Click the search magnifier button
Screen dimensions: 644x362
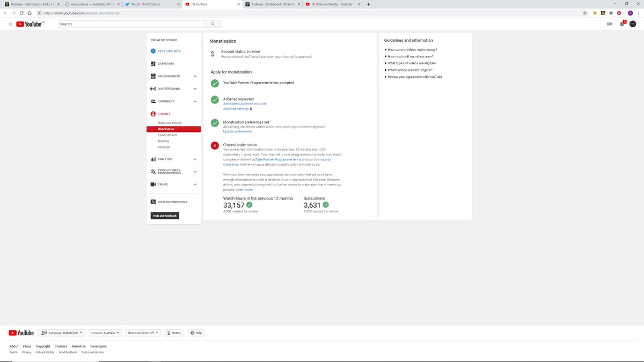point(213,24)
